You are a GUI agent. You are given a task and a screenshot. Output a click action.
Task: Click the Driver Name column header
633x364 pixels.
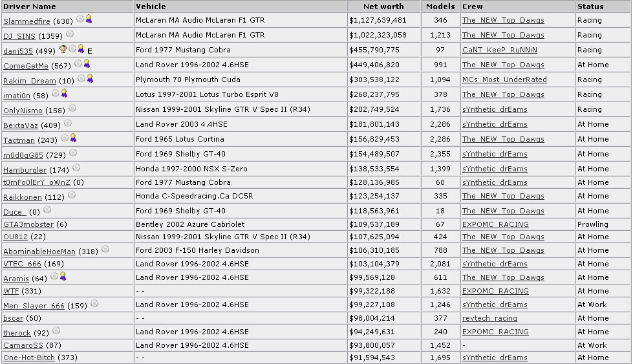(30, 6)
